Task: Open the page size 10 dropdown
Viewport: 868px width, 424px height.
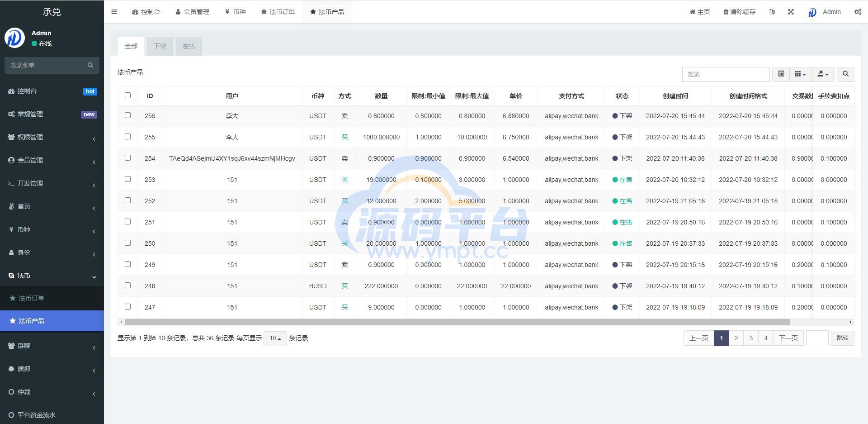Action: [x=275, y=338]
